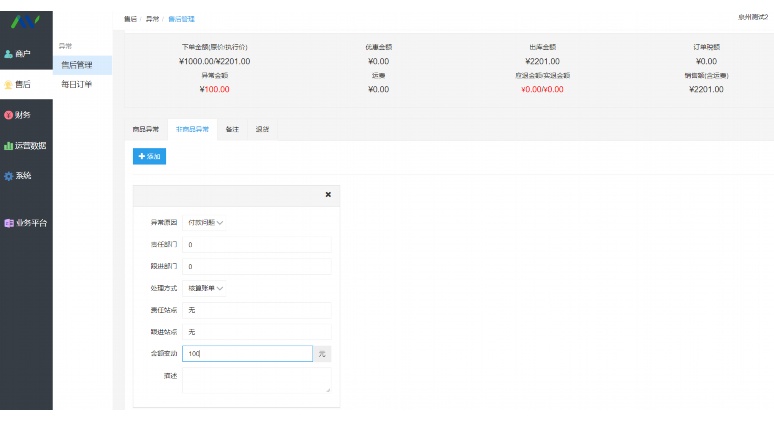Click the 责任部门 input field
This screenshot has width=774, height=421.
tap(257, 245)
